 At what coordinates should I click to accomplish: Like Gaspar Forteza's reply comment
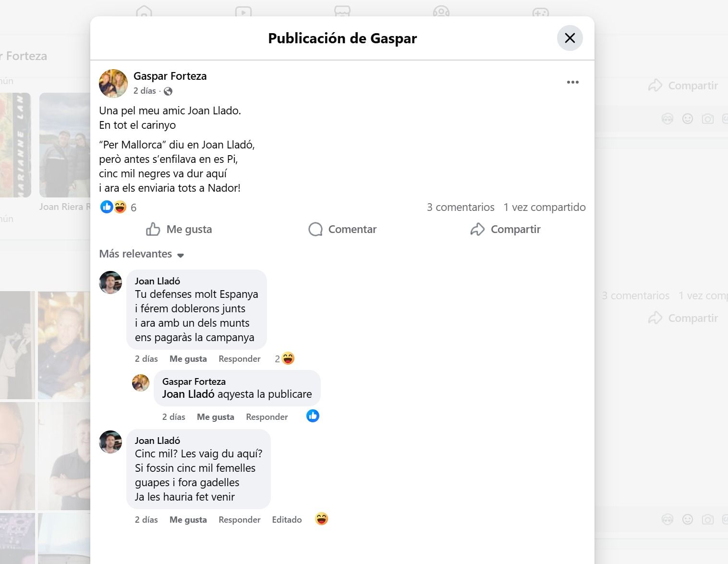click(216, 417)
